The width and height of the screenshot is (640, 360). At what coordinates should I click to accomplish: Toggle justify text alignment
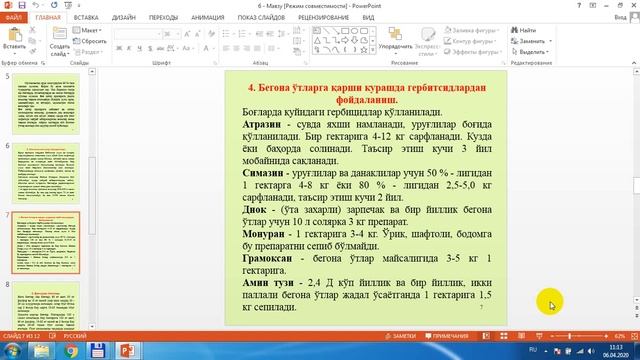pyautogui.click(x=257, y=48)
